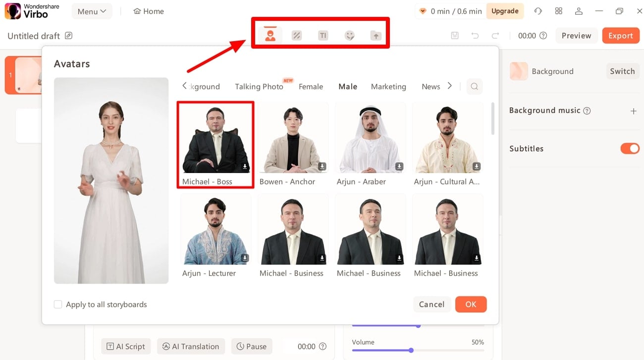Select Arjun - Araber avatar thumbnail
Screen dimensions: 644x360
[371, 137]
